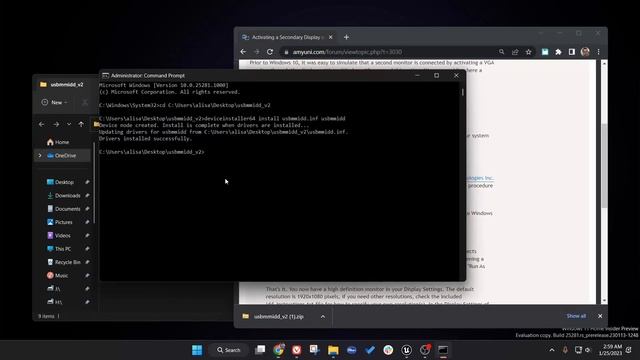
Task: Unpin Pictures via its pin icon
Action: tap(87, 222)
